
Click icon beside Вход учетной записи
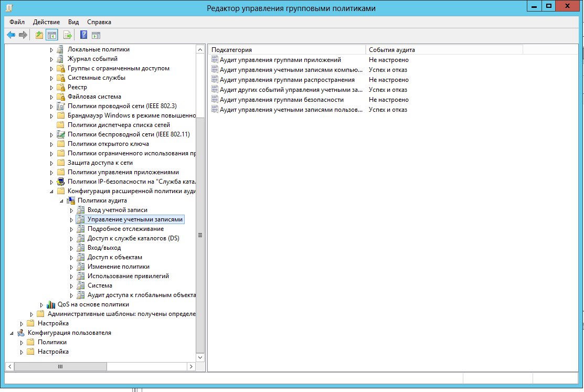81,210
